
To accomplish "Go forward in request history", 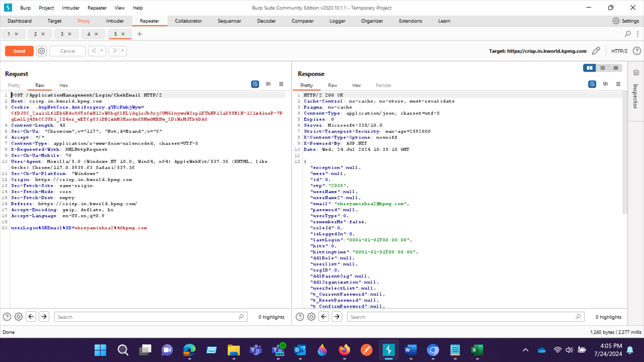I will pyautogui.click(x=115, y=51).
